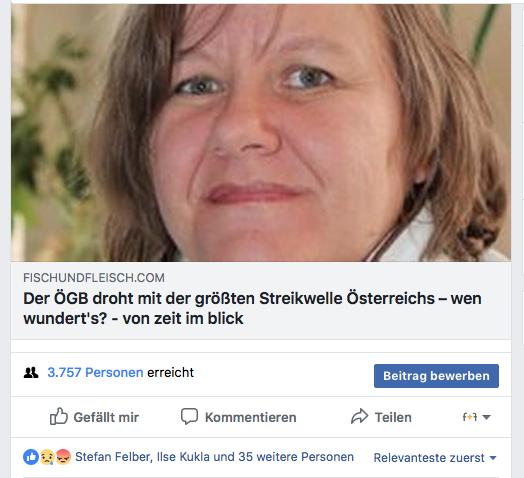Click the speech bubble comment icon
This screenshot has height=478, width=524.
coord(189,416)
